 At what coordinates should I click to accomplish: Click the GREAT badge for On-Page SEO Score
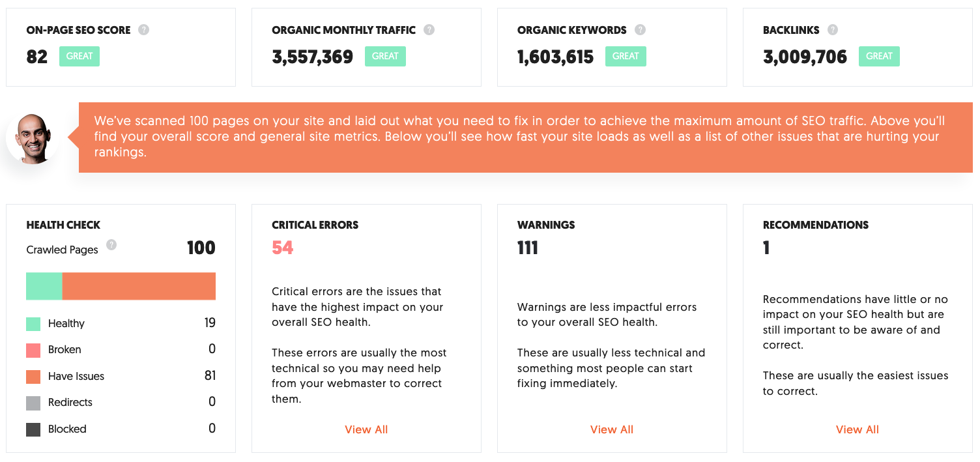click(x=79, y=56)
